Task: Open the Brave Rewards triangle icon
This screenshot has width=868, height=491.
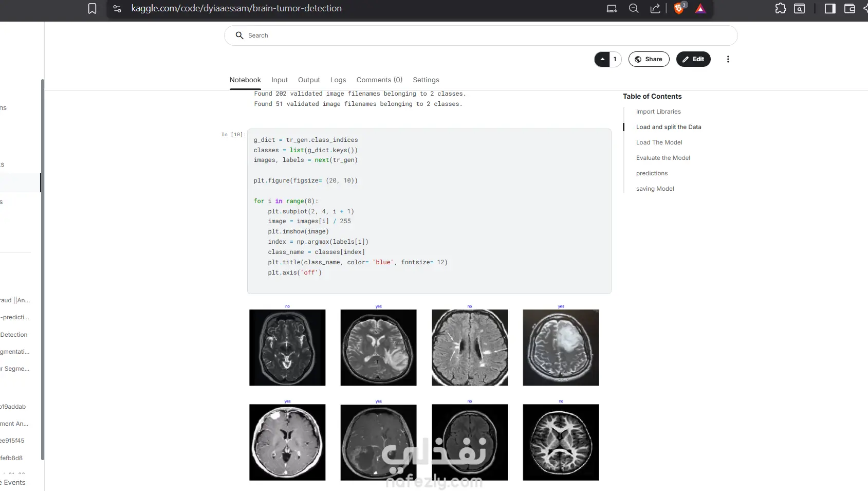Action: coord(700,9)
